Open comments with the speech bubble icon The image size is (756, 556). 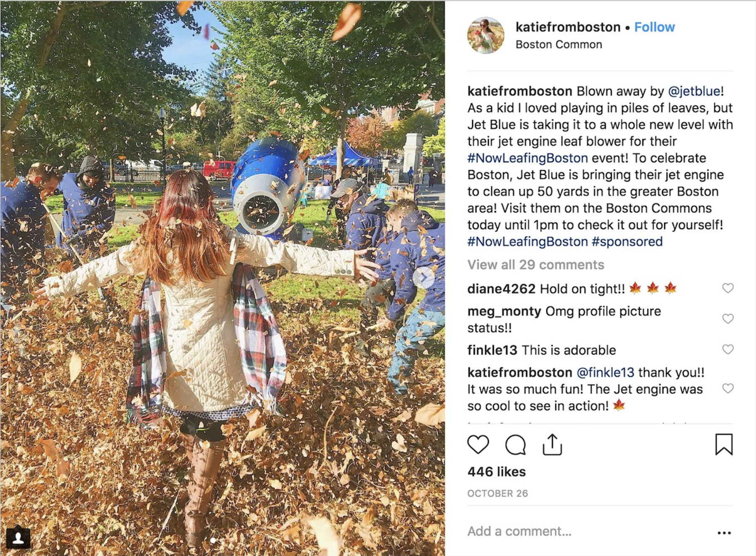(x=515, y=445)
